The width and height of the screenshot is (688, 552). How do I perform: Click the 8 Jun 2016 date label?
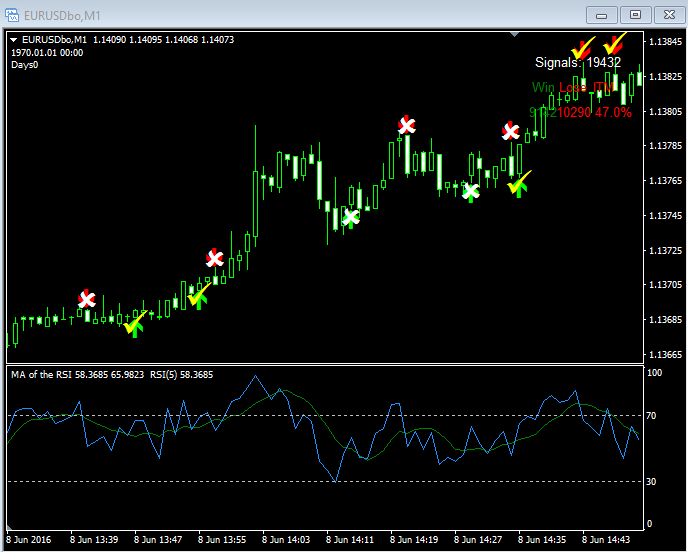click(x=29, y=539)
